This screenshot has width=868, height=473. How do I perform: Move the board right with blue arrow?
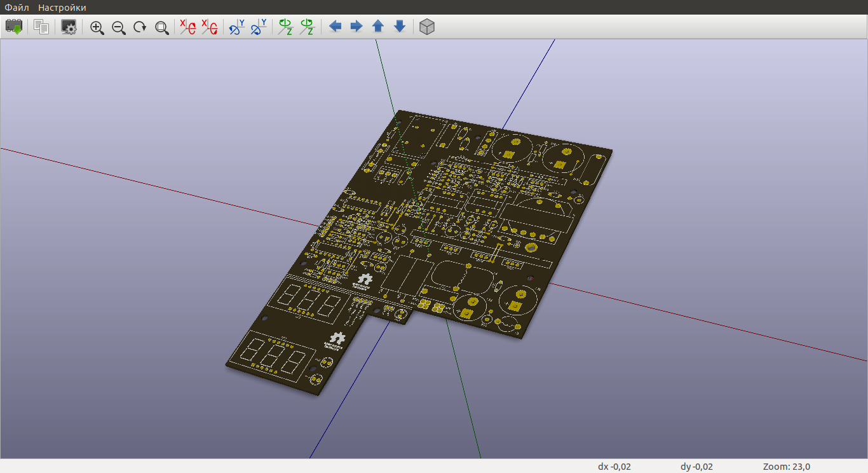pos(356,27)
